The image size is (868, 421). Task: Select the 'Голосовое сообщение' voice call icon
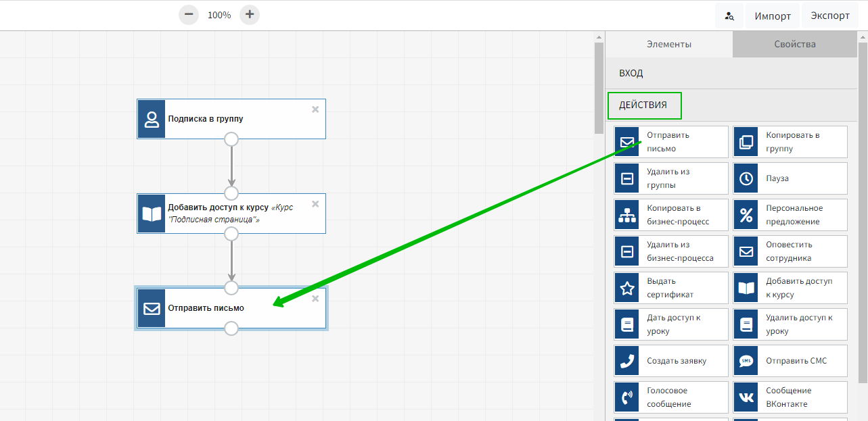tap(627, 397)
